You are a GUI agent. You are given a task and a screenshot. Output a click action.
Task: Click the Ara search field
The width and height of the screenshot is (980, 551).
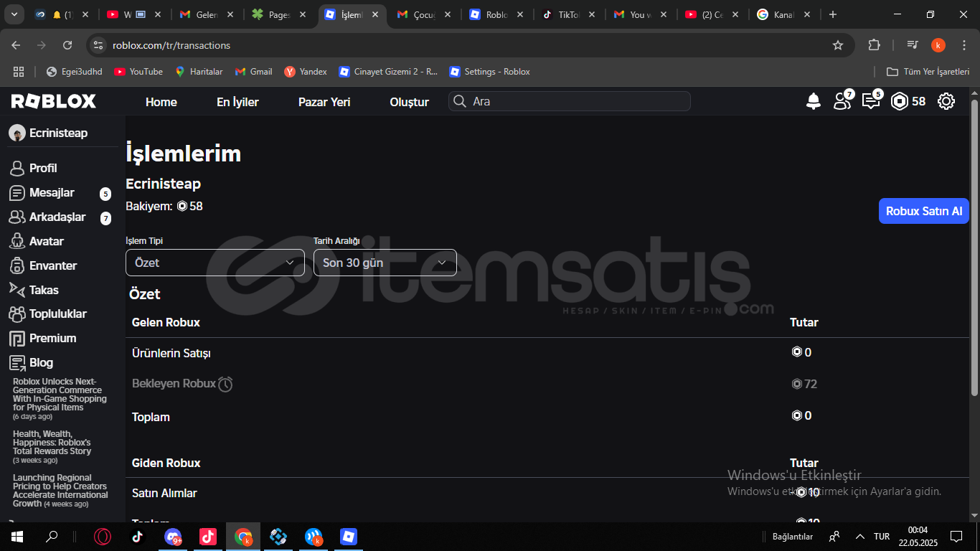pos(570,101)
